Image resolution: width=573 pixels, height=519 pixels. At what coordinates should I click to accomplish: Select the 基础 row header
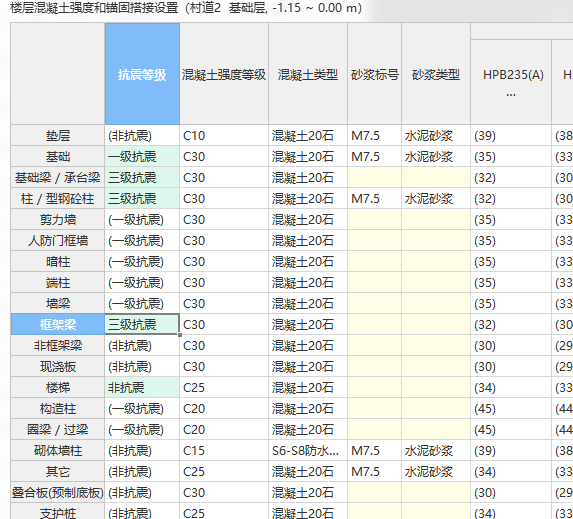[58, 156]
